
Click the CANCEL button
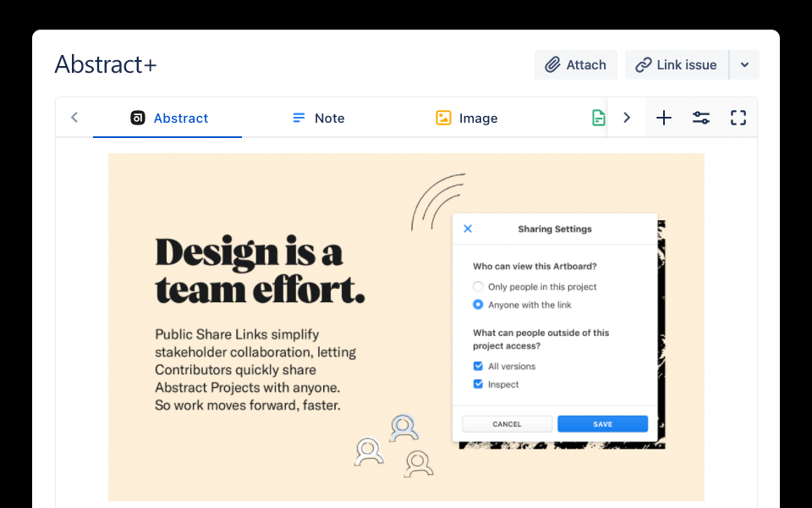click(x=507, y=424)
